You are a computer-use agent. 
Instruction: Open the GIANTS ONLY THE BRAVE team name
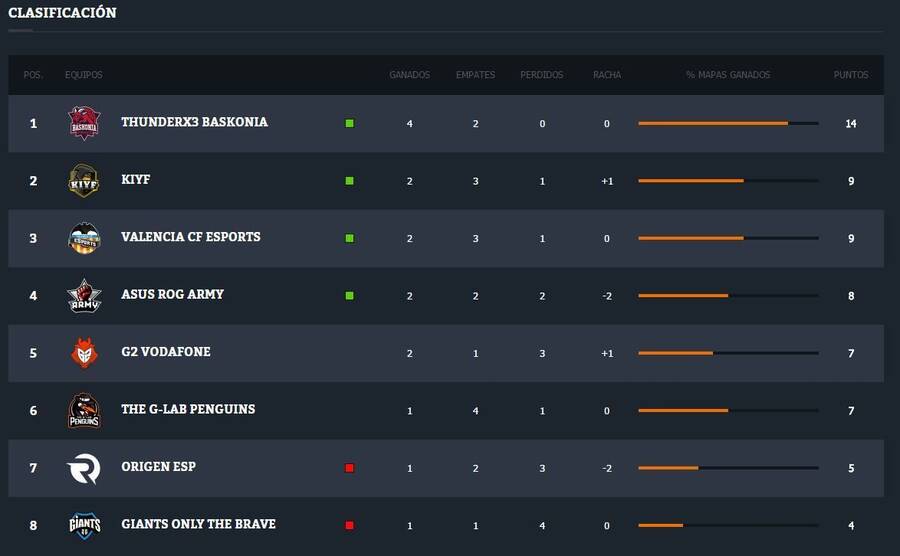point(199,523)
